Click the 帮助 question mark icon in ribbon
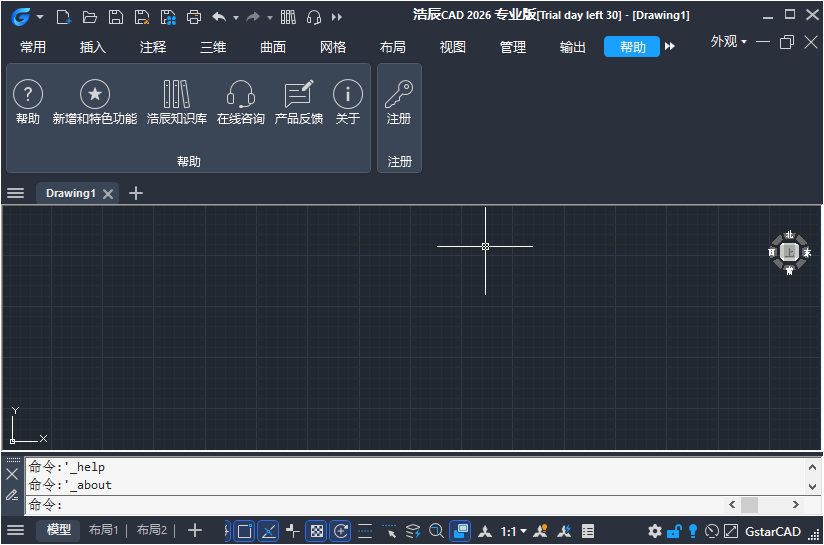824x545 pixels. click(x=27, y=95)
